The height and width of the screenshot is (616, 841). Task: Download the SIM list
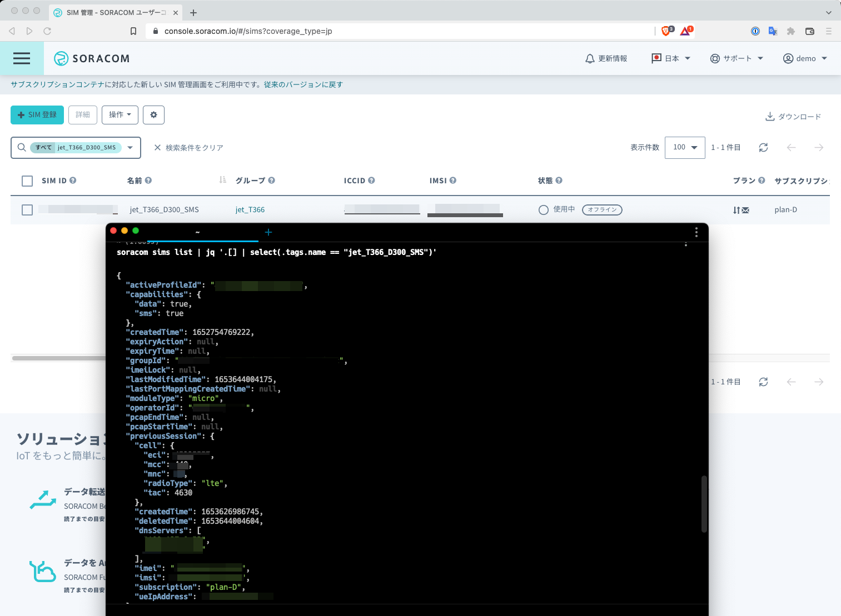[793, 116]
